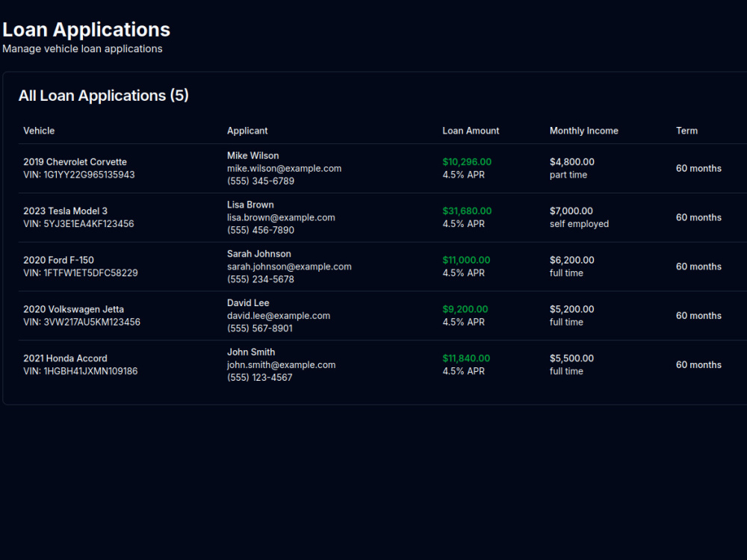The height and width of the screenshot is (560, 747).
Task: Click the APR under $11,000.00 loan
Action: pos(464,273)
